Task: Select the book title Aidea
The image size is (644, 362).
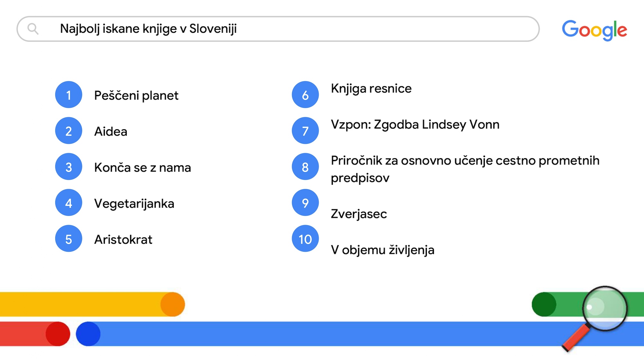Action: [111, 132]
